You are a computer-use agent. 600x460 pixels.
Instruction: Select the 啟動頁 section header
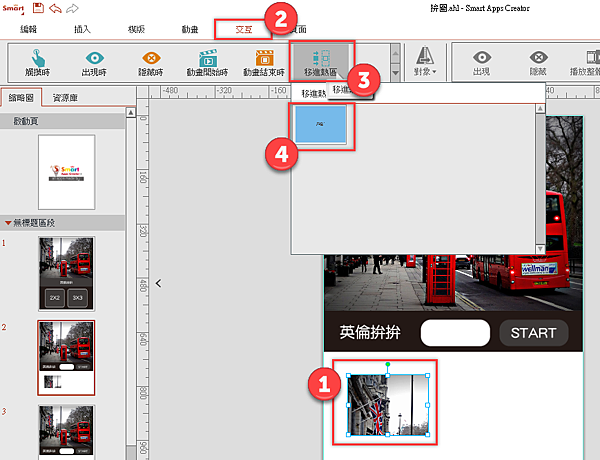tap(62, 121)
